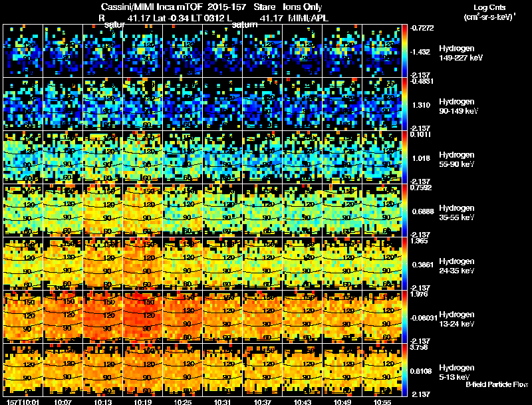Viewport: 532px width, 405px height.
Task: Select the 13-24 keV image panel at 10:07
Action: 63,317
